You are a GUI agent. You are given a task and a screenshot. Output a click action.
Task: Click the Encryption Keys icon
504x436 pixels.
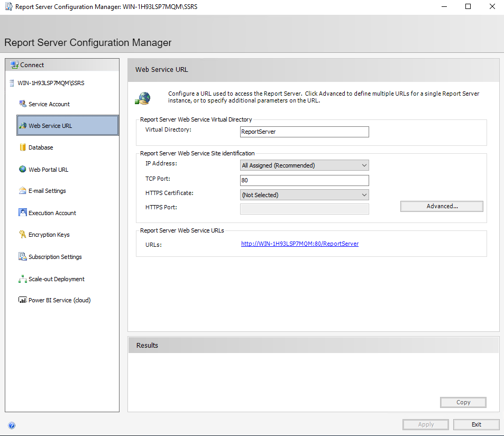pyautogui.click(x=22, y=235)
